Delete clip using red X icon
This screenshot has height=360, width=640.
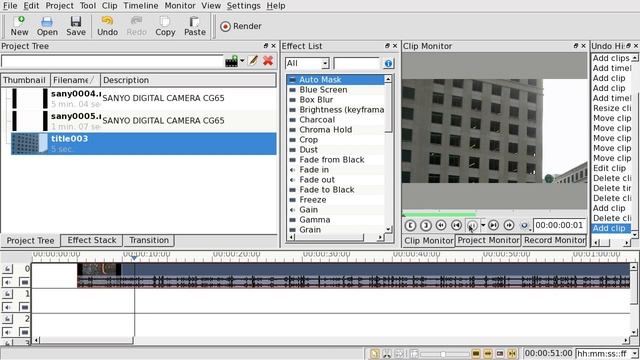(268, 61)
